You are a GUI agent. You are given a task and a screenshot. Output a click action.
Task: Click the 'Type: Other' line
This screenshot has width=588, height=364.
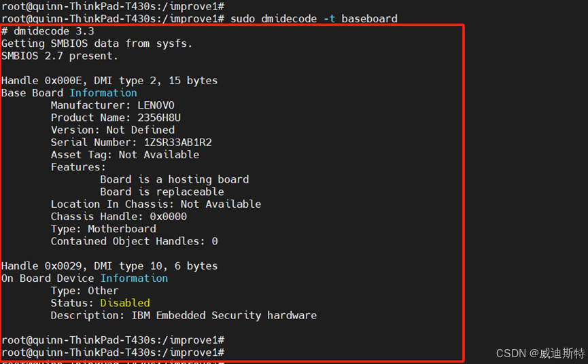(85, 291)
